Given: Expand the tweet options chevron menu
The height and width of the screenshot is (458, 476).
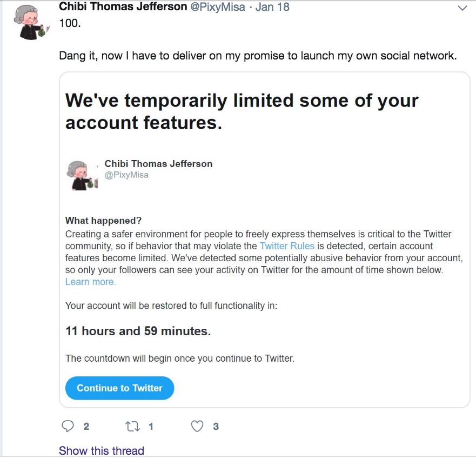Looking at the screenshot, I should (x=462, y=8).
